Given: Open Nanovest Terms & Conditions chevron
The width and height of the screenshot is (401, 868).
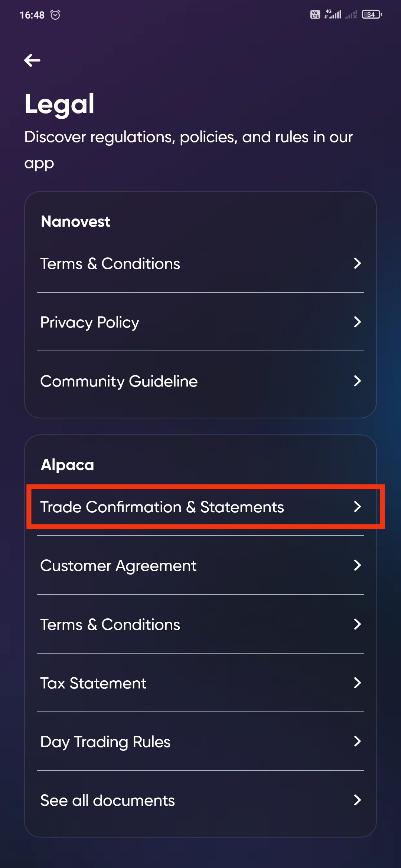Looking at the screenshot, I should [357, 263].
